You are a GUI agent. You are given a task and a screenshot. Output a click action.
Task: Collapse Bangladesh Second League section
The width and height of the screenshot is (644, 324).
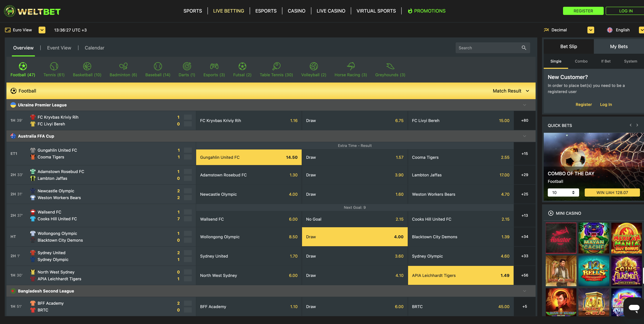click(525, 291)
